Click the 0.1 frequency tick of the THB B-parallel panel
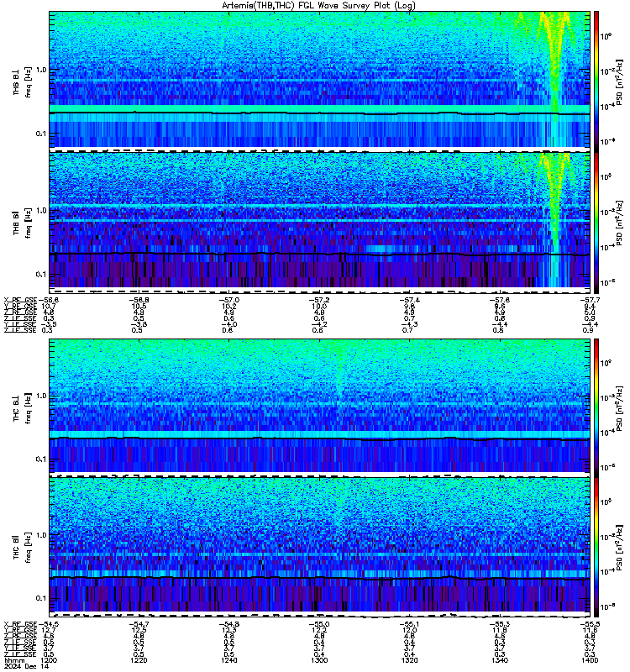This screenshot has height=672, width=630. coord(41,274)
